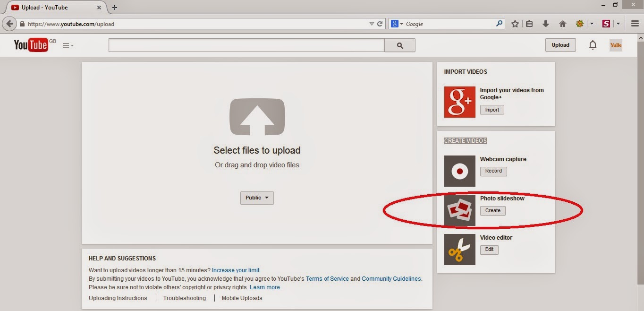Open the search engine selector dropdown

[x=397, y=24]
